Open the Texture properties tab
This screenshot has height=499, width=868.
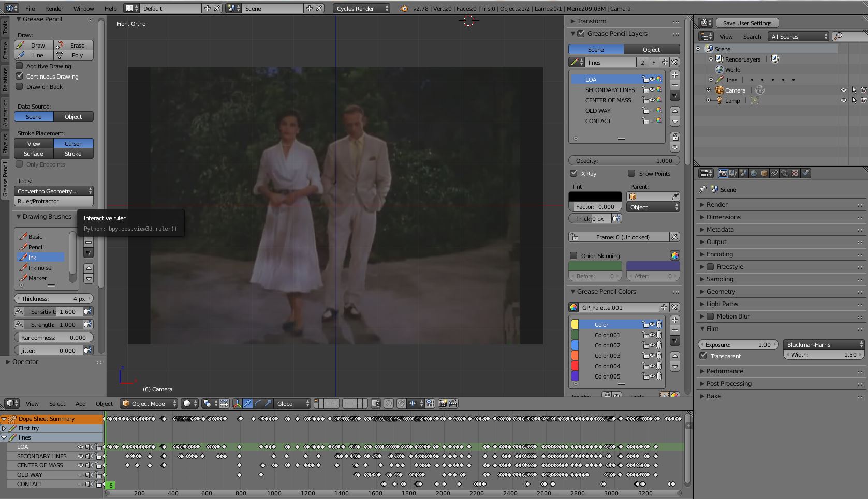coord(795,173)
